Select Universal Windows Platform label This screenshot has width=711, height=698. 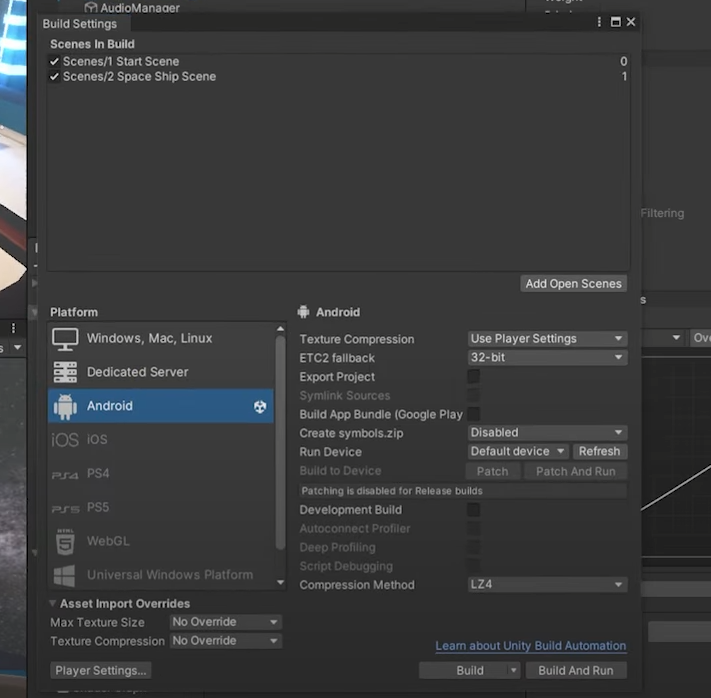(x=170, y=575)
